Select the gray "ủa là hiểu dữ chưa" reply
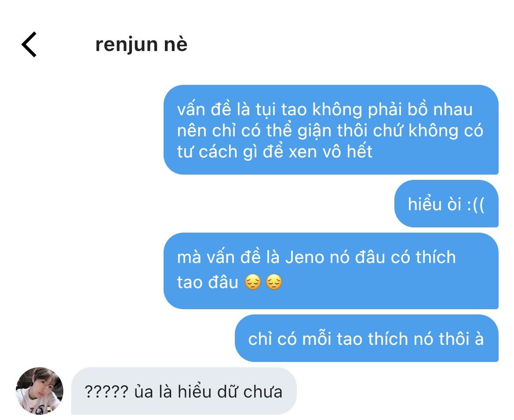Viewport: 514px width, 420px height. click(x=184, y=391)
